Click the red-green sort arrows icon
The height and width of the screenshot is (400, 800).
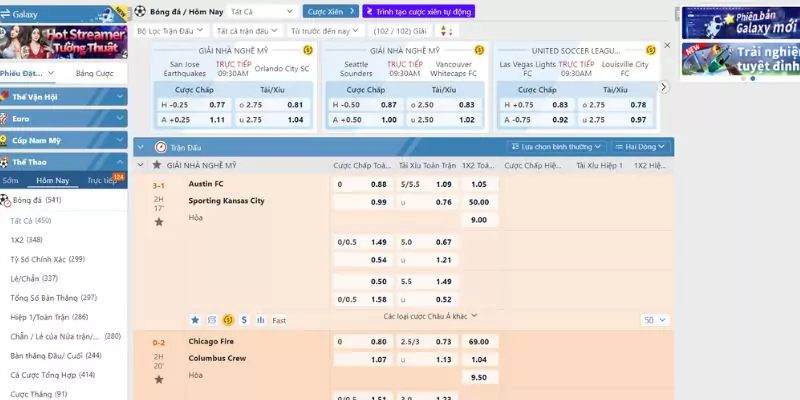coord(446,31)
